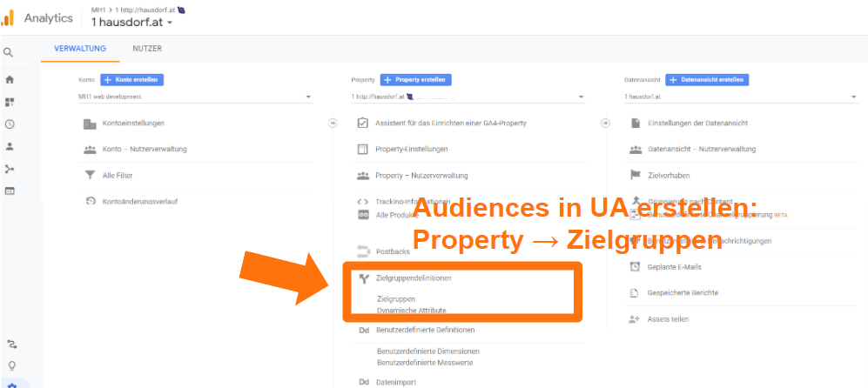Click the Property erstellen button

[416, 80]
